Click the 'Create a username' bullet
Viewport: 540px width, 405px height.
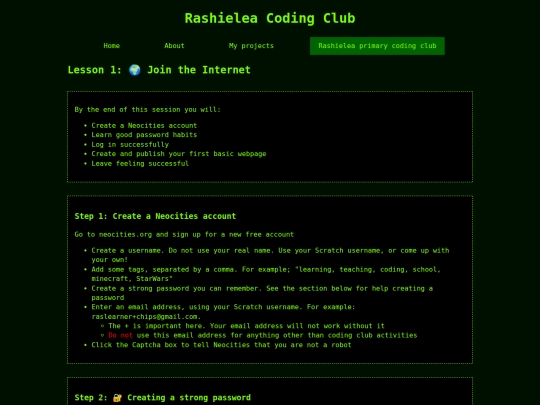click(270, 255)
